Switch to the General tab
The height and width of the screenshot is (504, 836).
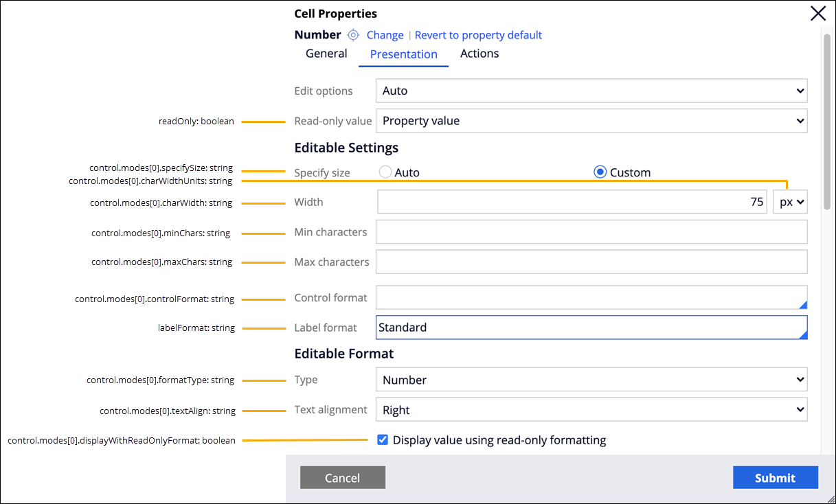point(326,54)
